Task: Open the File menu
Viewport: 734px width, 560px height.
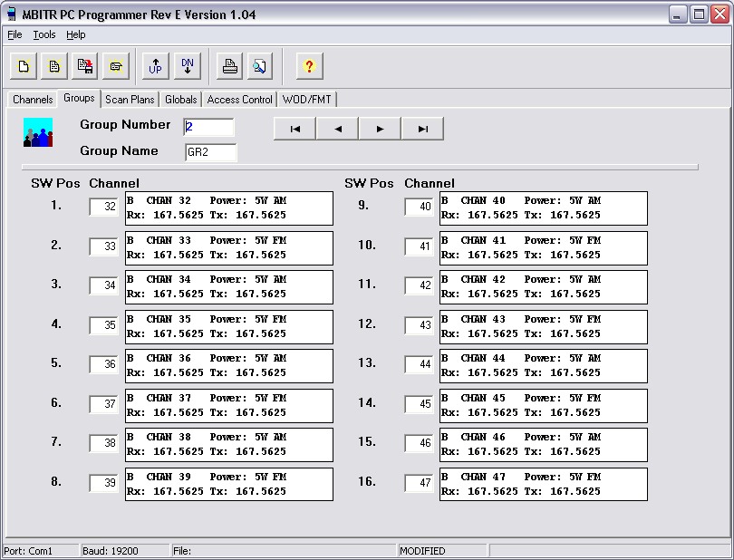Action: pyautogui.click(x=14, y=34)
